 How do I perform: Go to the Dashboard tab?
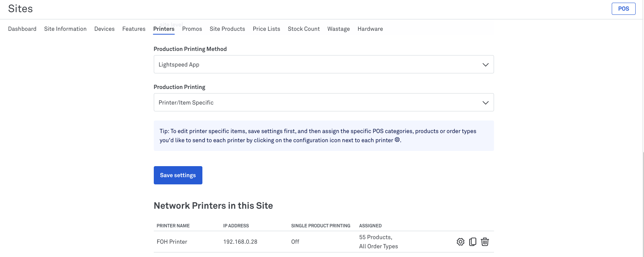pos(22,29)
